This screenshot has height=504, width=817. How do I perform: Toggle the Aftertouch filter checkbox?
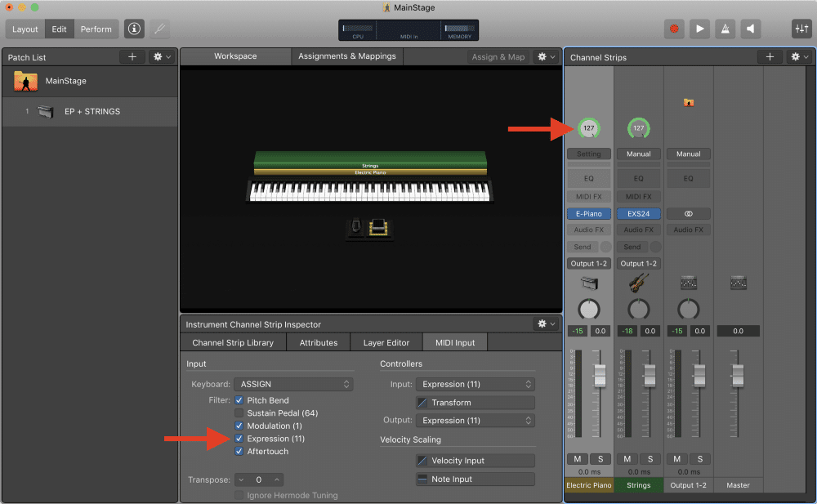[x=239, y=452]
